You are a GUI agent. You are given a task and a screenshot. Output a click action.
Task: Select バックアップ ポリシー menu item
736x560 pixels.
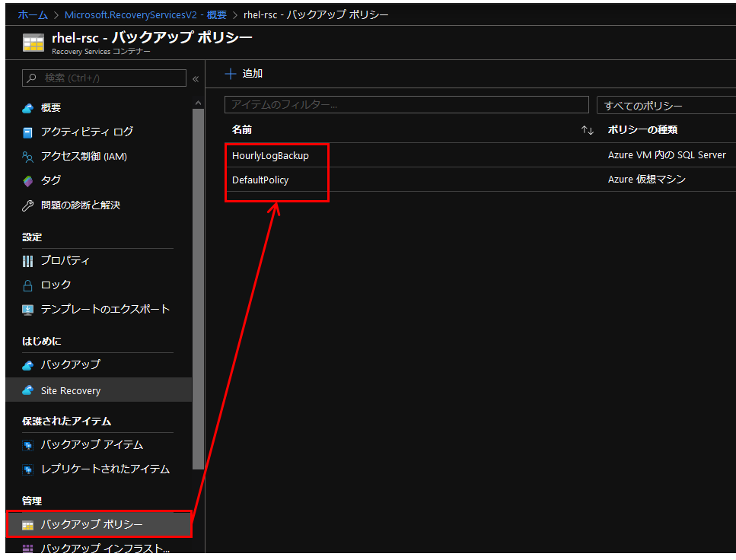coord(99,524)
